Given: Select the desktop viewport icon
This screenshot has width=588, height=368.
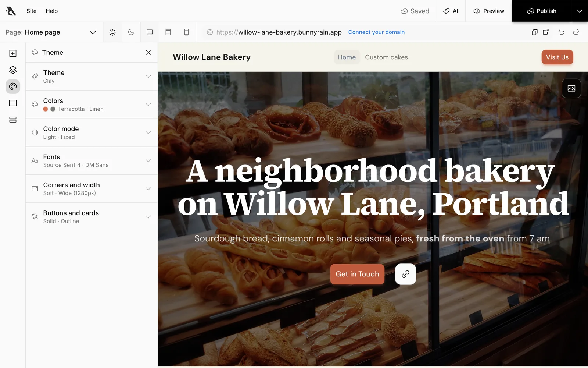Looking at the screenshot, I should [150, 32].
